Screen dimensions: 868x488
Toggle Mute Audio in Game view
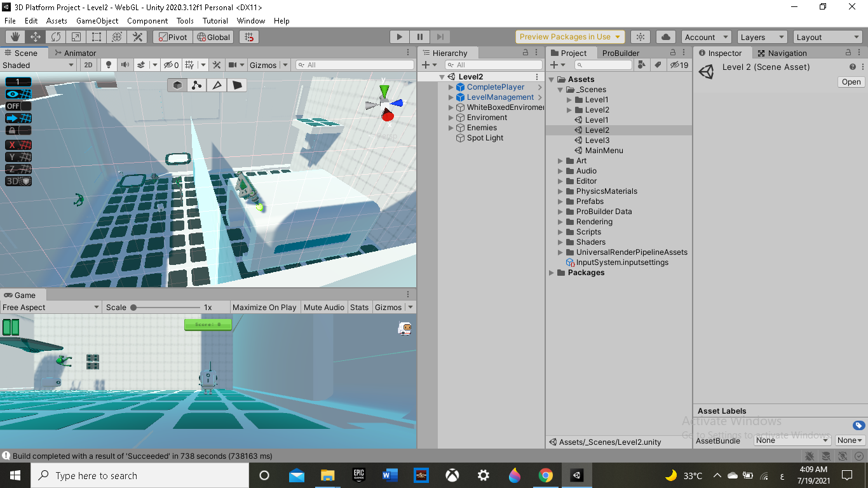324,308
